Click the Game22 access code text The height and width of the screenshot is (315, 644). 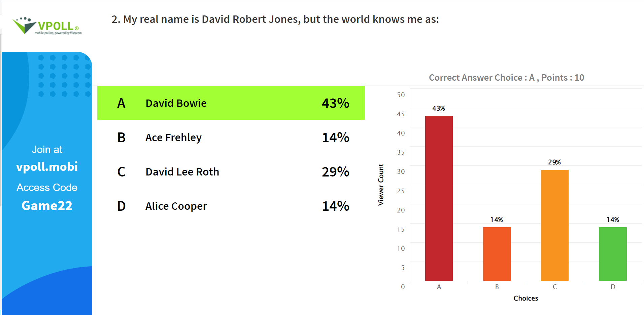click(x=47, y=205)
